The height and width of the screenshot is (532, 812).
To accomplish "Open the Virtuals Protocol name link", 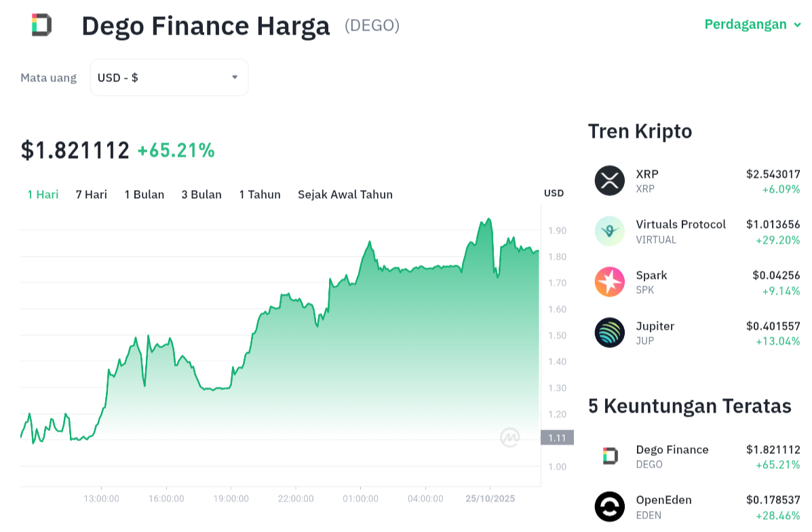I will 680,225.
